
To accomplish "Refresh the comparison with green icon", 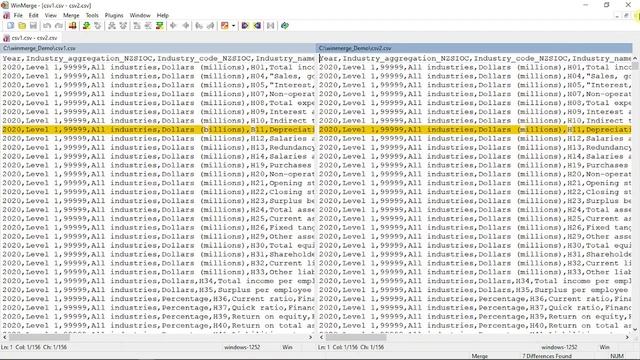I will pyautogui.click(x=285, y=26).
